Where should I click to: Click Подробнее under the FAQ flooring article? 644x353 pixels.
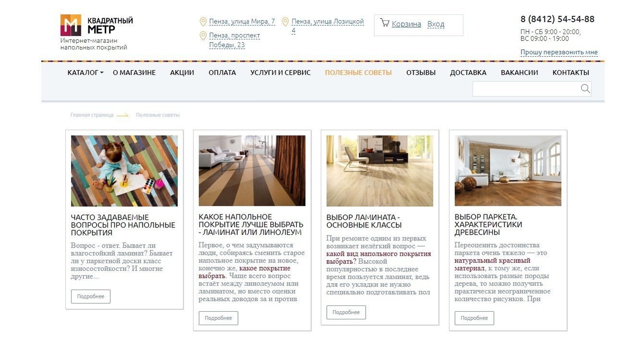coord(91,296)
